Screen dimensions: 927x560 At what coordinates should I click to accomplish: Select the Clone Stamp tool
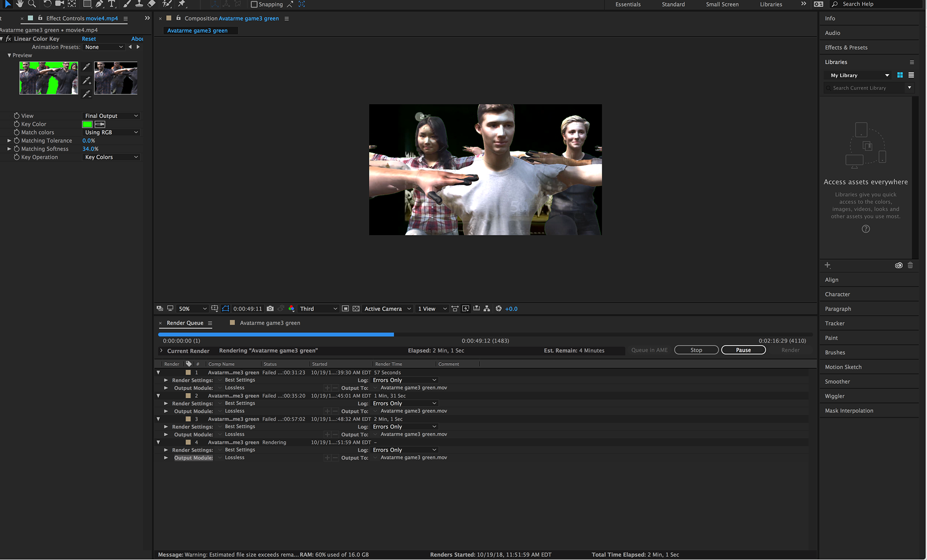click(139, 4)
